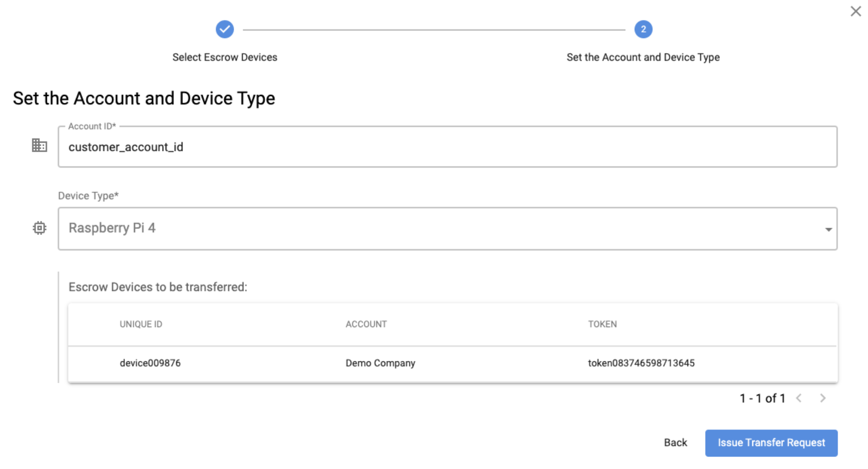Screen dimensions: 868x469
Task: Focus the Account ID input field
Action: coord(448,147)
